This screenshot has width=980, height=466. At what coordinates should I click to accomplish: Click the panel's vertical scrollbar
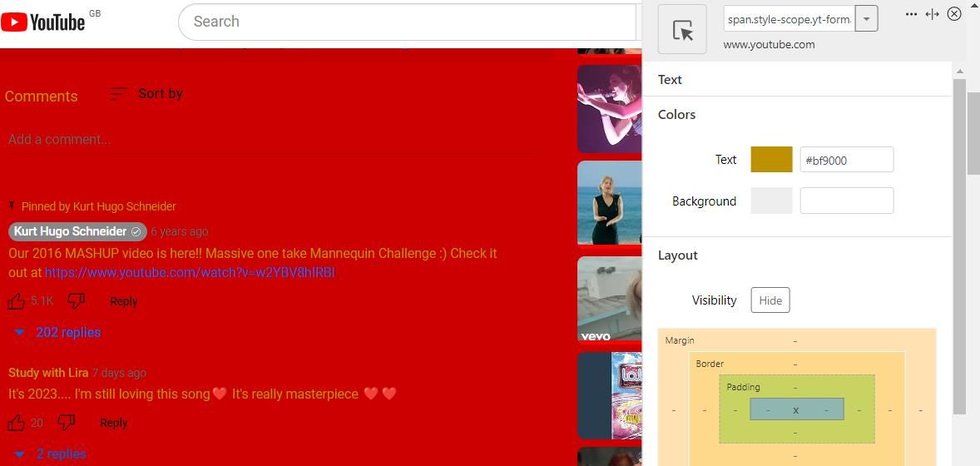tap(958, 246)
